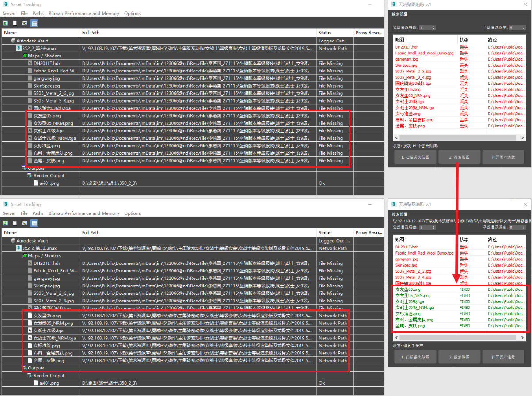Screen dimensions: 532x396
Task: Collapse Outputs node in lower Asset Tracking tree
Action: pos(24,368)
